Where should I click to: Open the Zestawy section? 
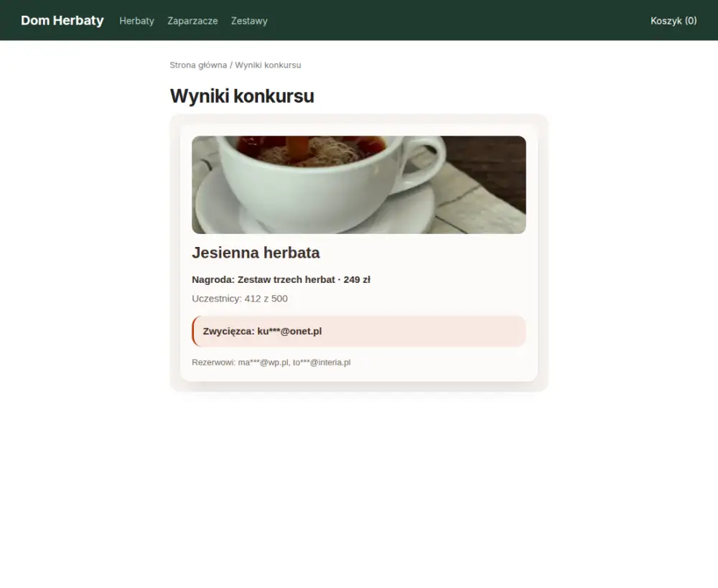pyautogui.click(x=249, y=21)
